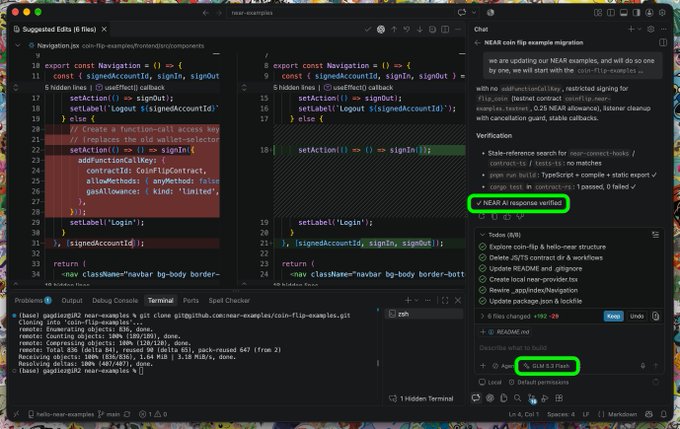Close the Suggested Edits tab
This screenshot has height=429, width=680.
(x=104, y=29)
